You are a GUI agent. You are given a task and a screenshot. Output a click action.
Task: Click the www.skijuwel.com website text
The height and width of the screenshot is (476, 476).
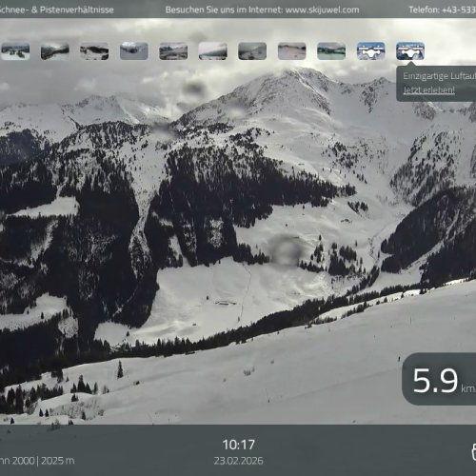pos(322,10)
